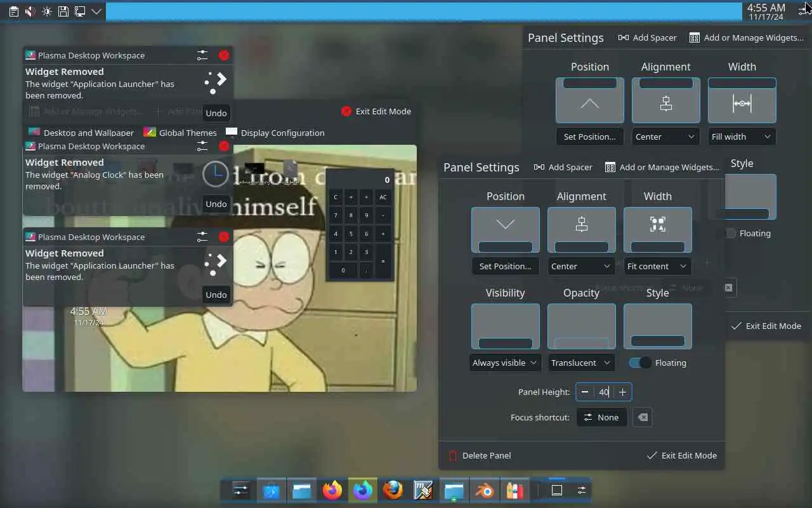The width and height of the screenshot is (812, 508).
Task: Click the muted volume icon in top panel
Action: tap(30, 11)
